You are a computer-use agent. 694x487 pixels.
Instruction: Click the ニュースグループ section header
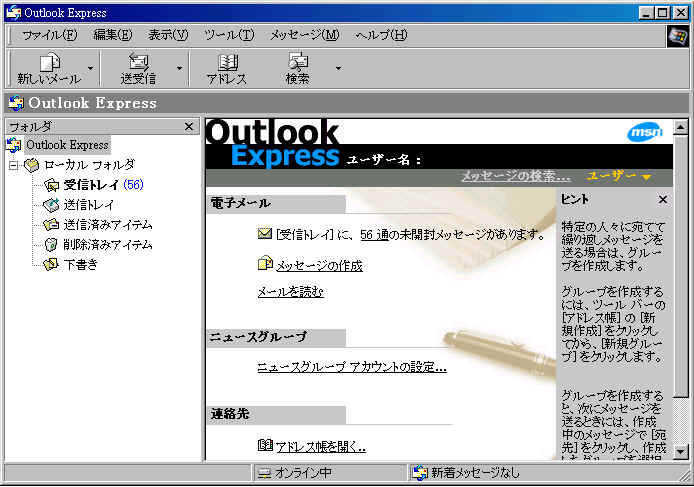276,337
